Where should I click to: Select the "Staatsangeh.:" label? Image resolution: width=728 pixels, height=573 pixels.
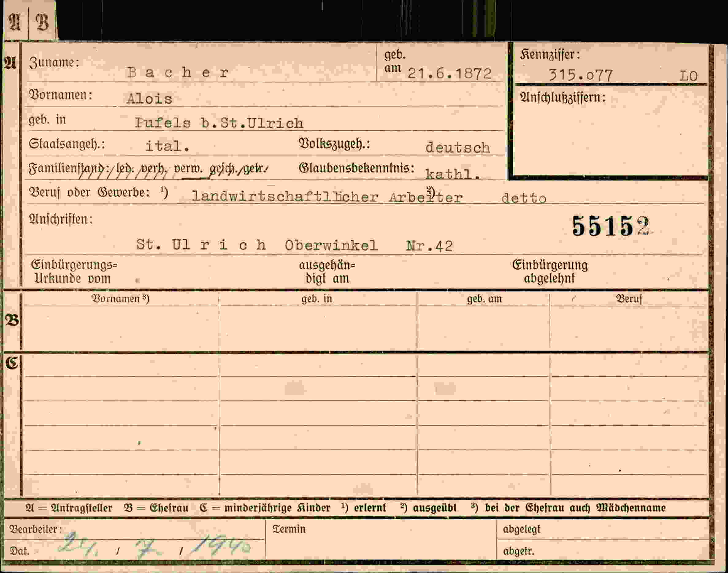(67, 144)
